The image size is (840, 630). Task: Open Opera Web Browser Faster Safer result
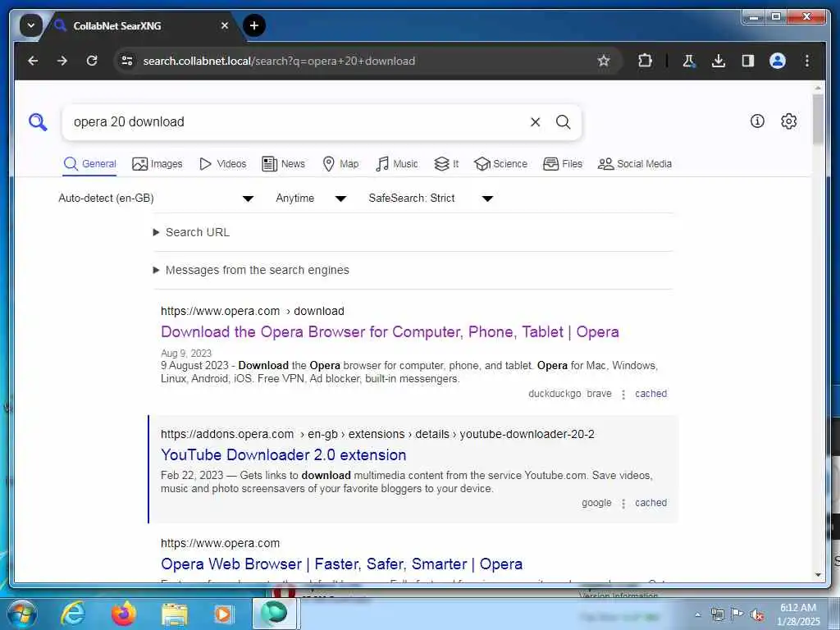[342, 564]
